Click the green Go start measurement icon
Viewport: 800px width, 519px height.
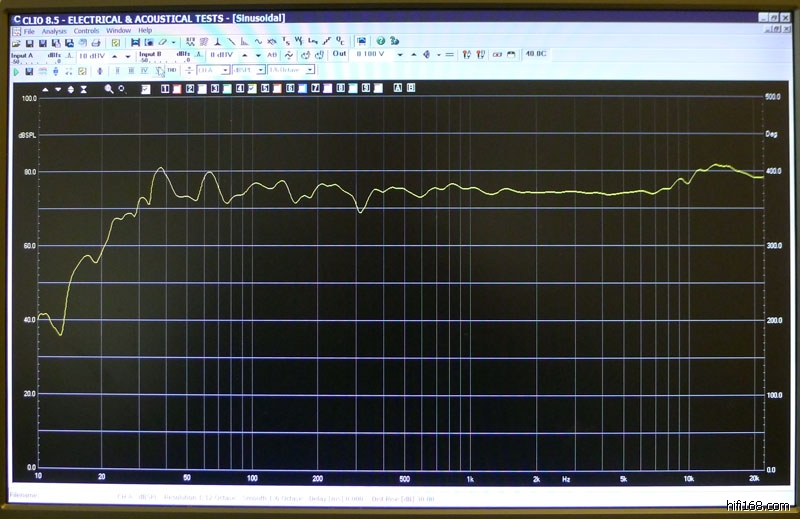[16, 71]
